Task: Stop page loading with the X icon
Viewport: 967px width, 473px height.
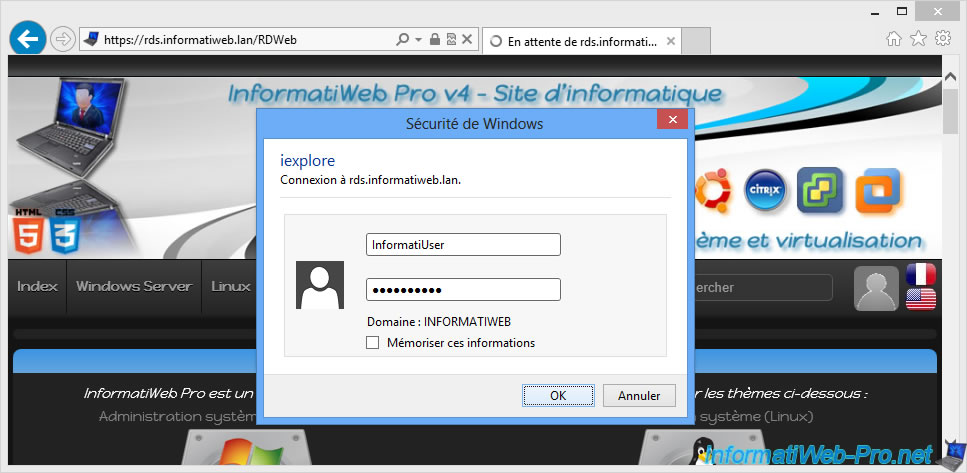Action: (x=467, y=40)
